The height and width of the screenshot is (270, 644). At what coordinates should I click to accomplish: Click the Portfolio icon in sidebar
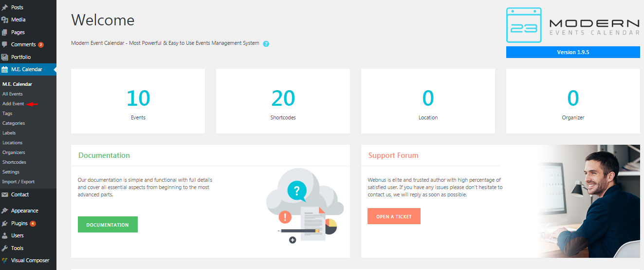pyautogui.click(x=5, y=57)
